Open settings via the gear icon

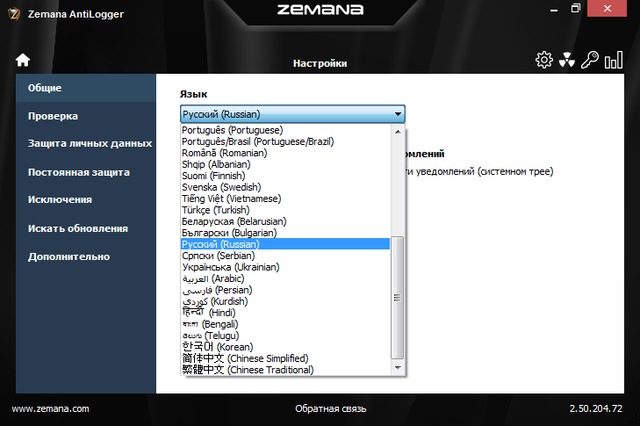(544, 60)
